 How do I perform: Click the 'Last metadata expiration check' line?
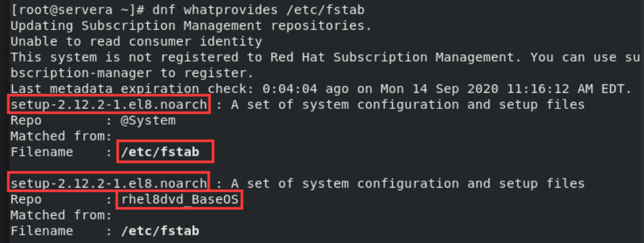(321, 89)
